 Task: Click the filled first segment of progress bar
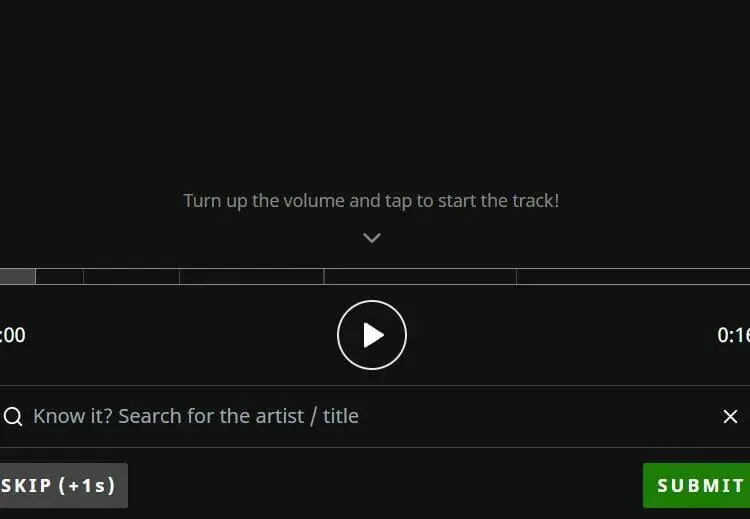(x=17, y=276)
